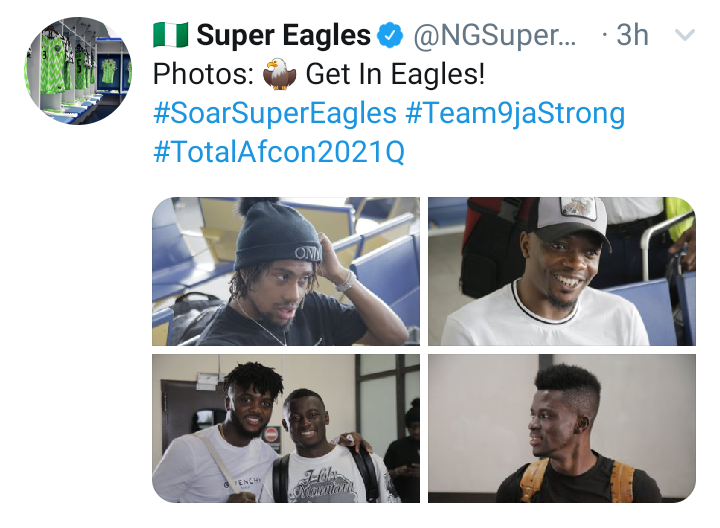View the photo of man in grey cap
Image resolution: width=720 pixels, height=528 pixels.
(562, 271)
